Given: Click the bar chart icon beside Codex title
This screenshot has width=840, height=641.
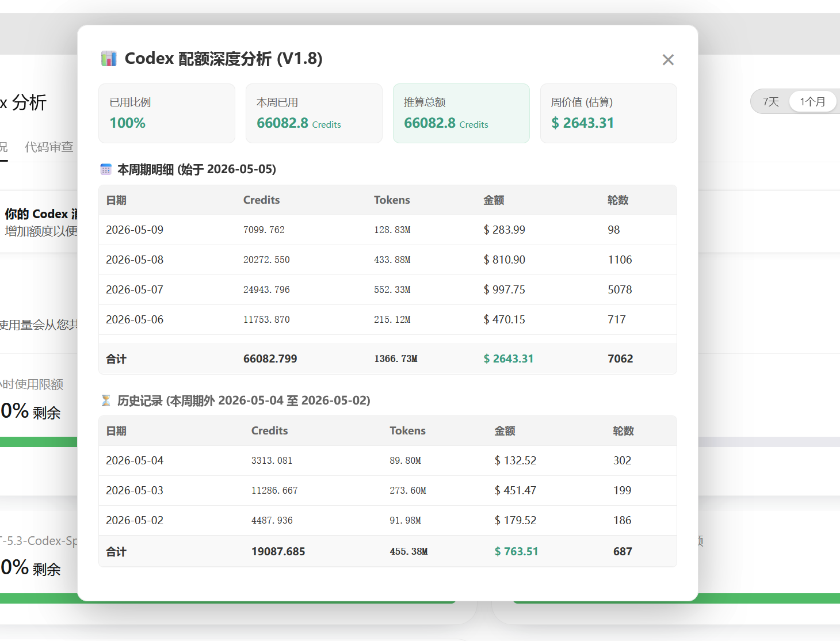Looking at the screenshot, I should (109, 59).
